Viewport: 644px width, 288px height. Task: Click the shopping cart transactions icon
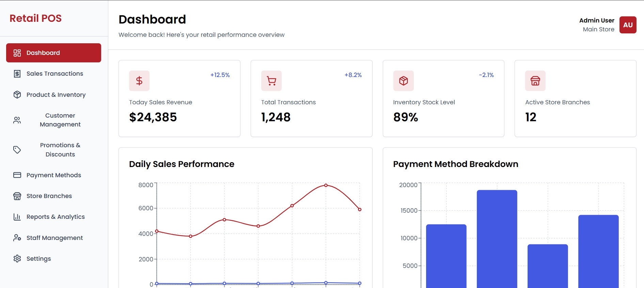point(271,81)
